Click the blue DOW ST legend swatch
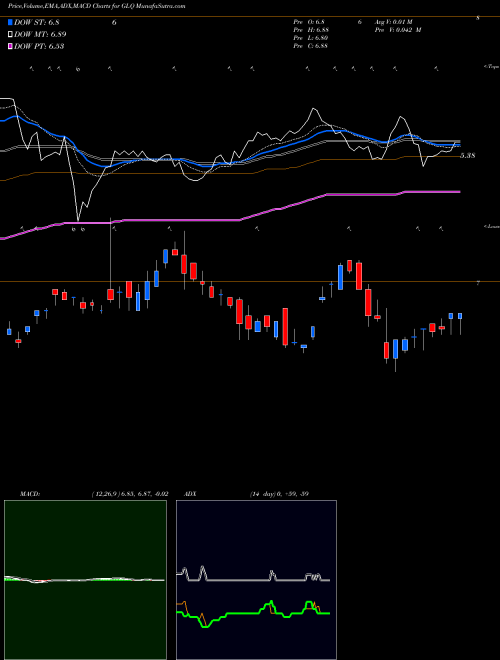Image resolution: width=500 pixels, height=660 pixels. (11, 23)
